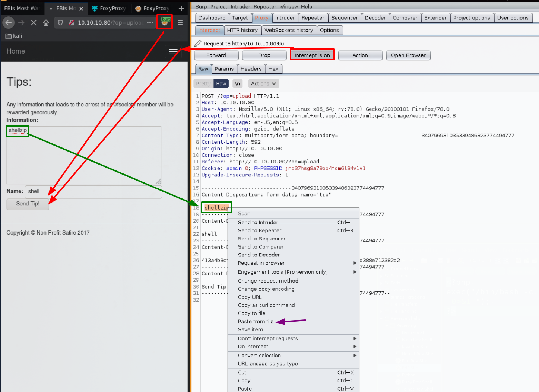Stop page loading with the X icon
This screenshot has height=392, width=539.
34,23
